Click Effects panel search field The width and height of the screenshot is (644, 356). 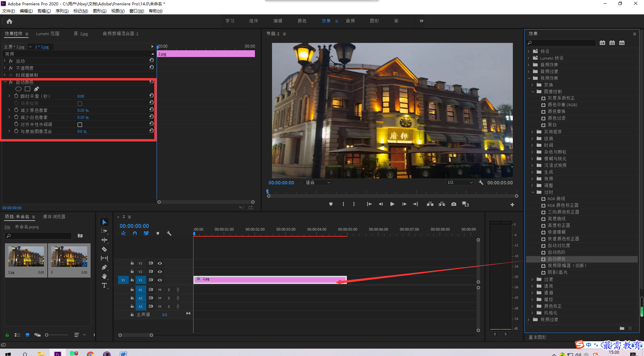pos(561,43)
